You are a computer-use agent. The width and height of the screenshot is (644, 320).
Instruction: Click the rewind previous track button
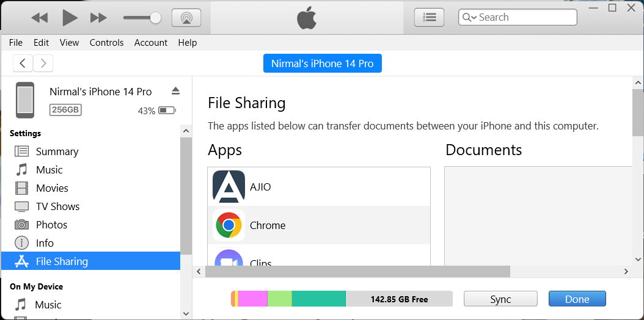40,18
